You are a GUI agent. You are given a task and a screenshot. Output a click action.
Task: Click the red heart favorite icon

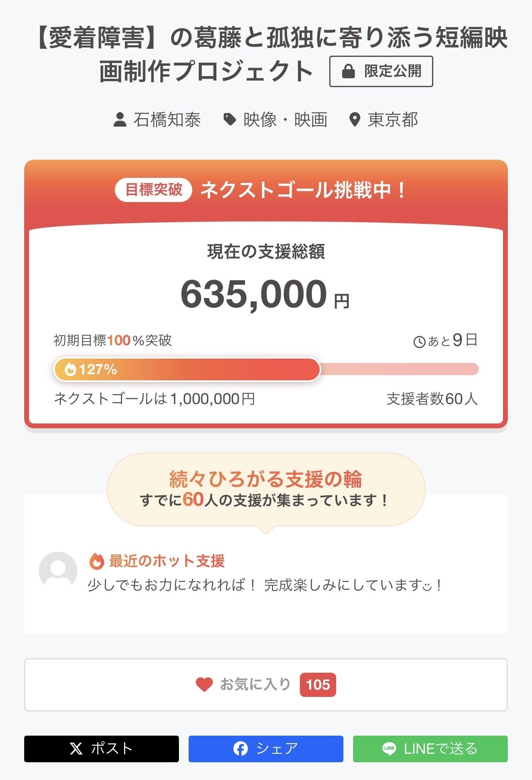click(204, 684)
